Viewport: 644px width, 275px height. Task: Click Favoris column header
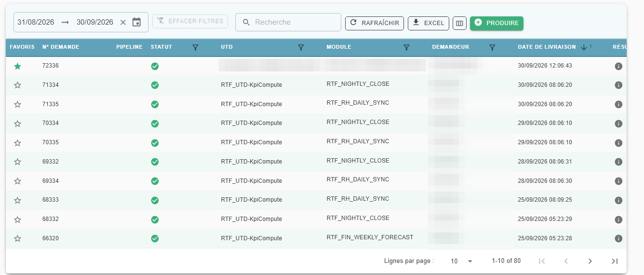pos(22,47)
